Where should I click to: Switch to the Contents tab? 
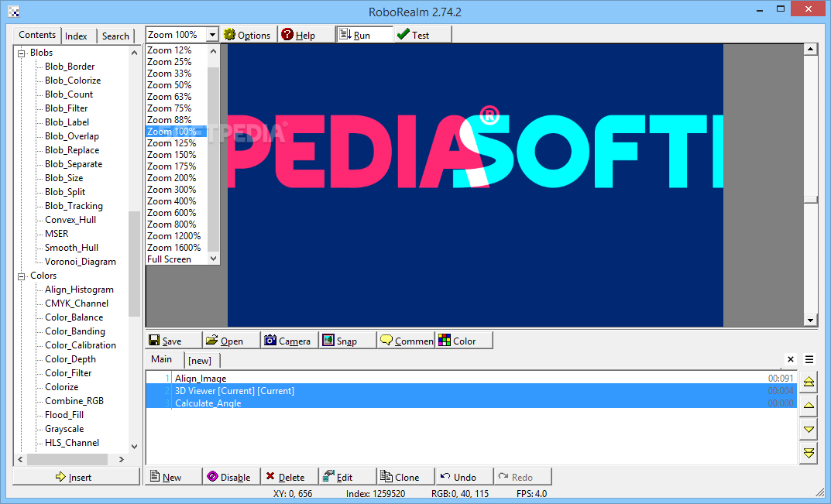[x=37, y=35]
